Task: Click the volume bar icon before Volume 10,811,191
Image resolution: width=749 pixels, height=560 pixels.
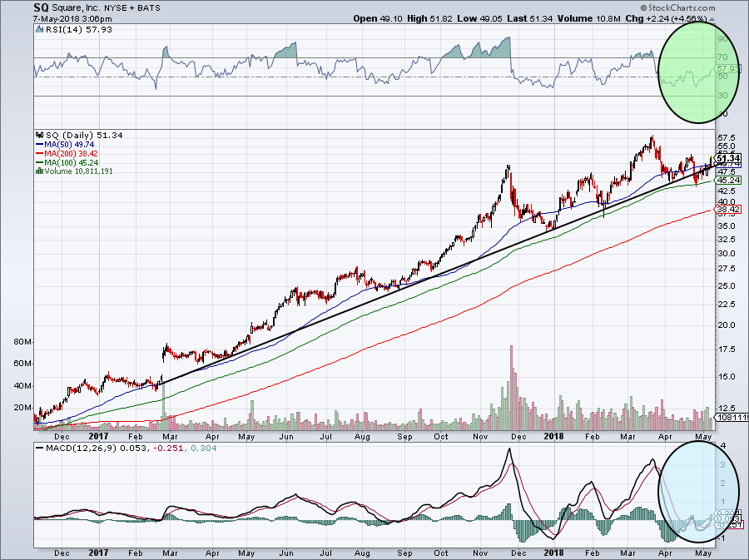Action: [x=39, y=171]
